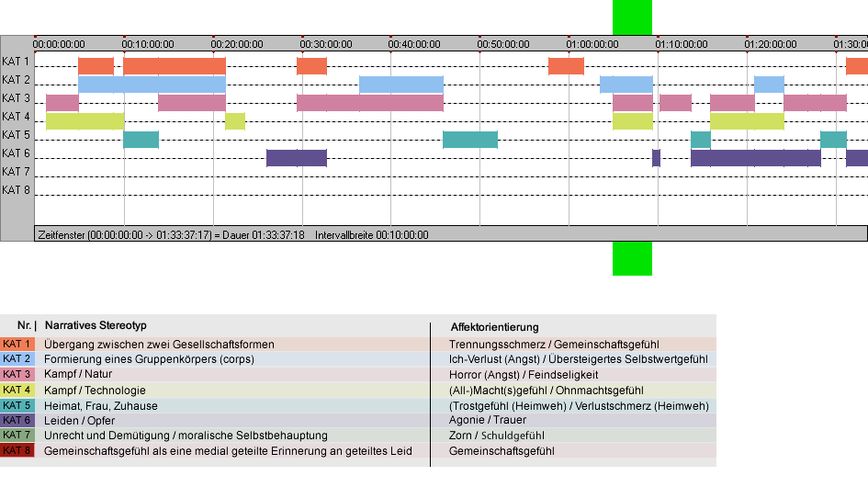Screen dimensions: 868x487
Task: Select the 01:00:00:00 time marker
Action: point(592,44)
